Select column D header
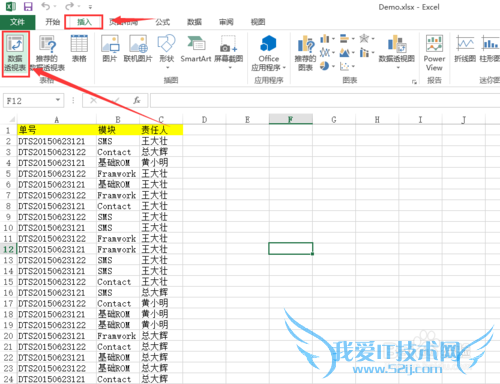 click(204, 119)
